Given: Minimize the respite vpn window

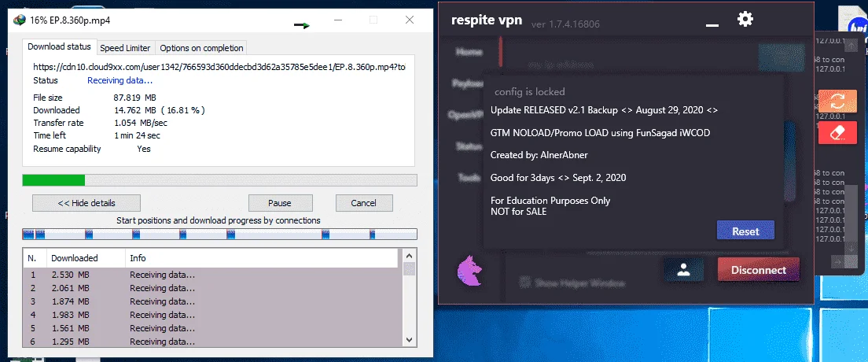Looking at the screenshot, I should [x=712, y=25].
